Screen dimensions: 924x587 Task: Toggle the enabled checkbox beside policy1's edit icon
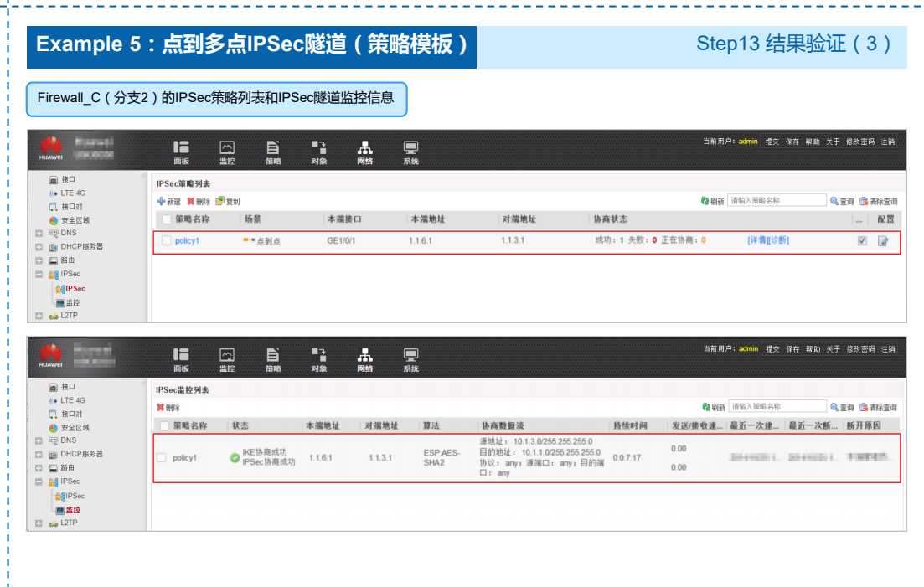862,241
